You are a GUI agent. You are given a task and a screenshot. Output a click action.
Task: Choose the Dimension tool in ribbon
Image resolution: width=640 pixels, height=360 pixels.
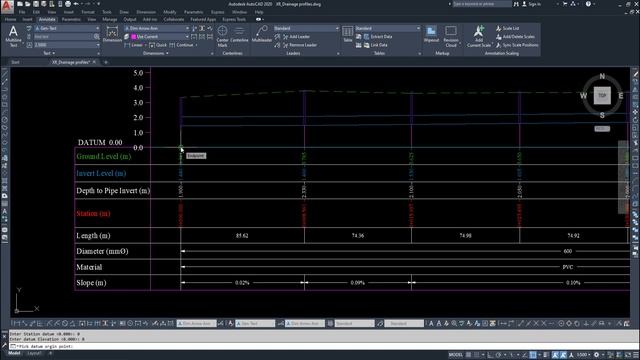[112, 35]
